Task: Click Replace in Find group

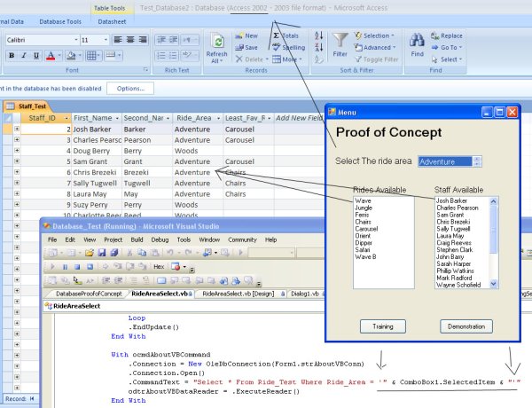Action: click(447, 35)
